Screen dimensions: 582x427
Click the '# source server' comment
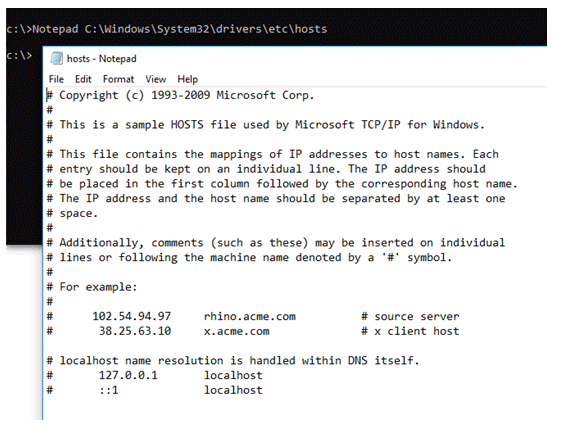[410, 316]
